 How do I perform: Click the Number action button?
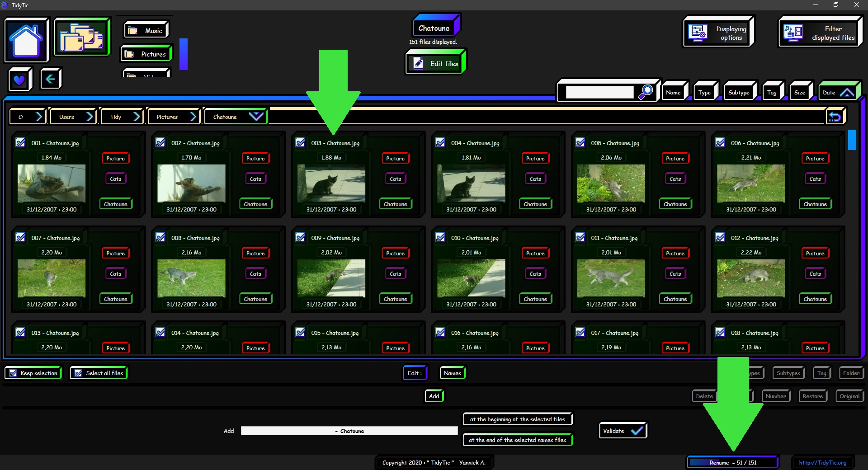[776, 396]
